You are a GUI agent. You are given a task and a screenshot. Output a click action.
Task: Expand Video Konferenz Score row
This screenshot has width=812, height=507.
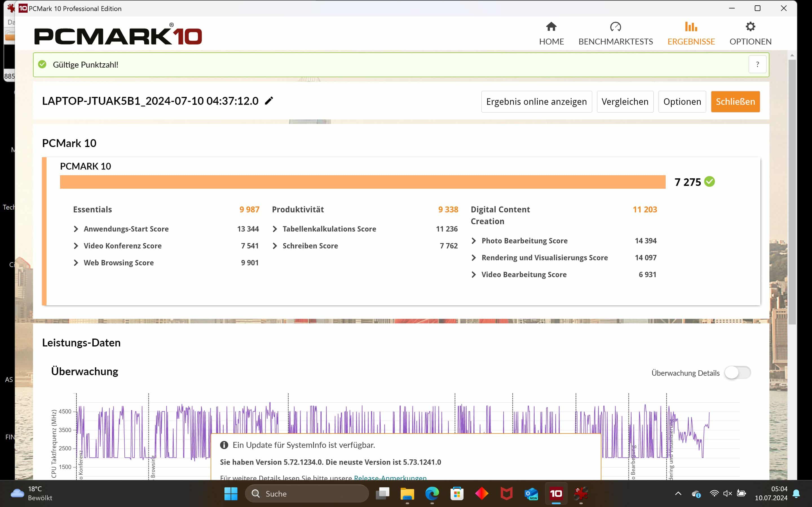76,246
